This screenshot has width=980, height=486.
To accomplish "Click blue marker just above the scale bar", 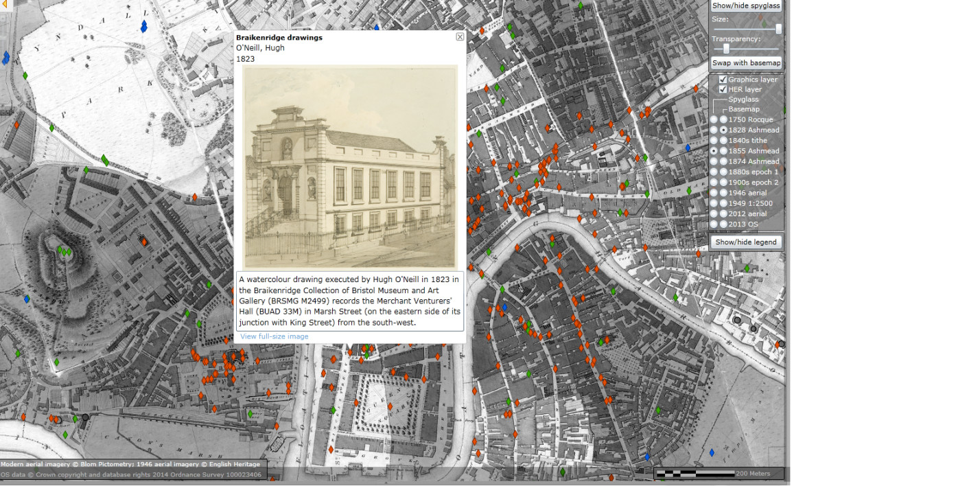I will tap(712, 452).
